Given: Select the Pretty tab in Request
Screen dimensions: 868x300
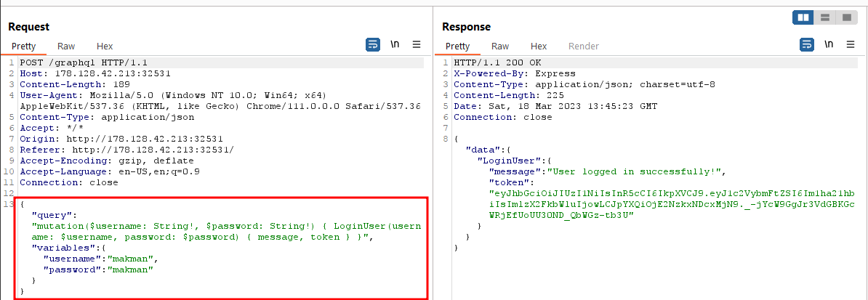Looking at the screenshot, I should 23,46.
